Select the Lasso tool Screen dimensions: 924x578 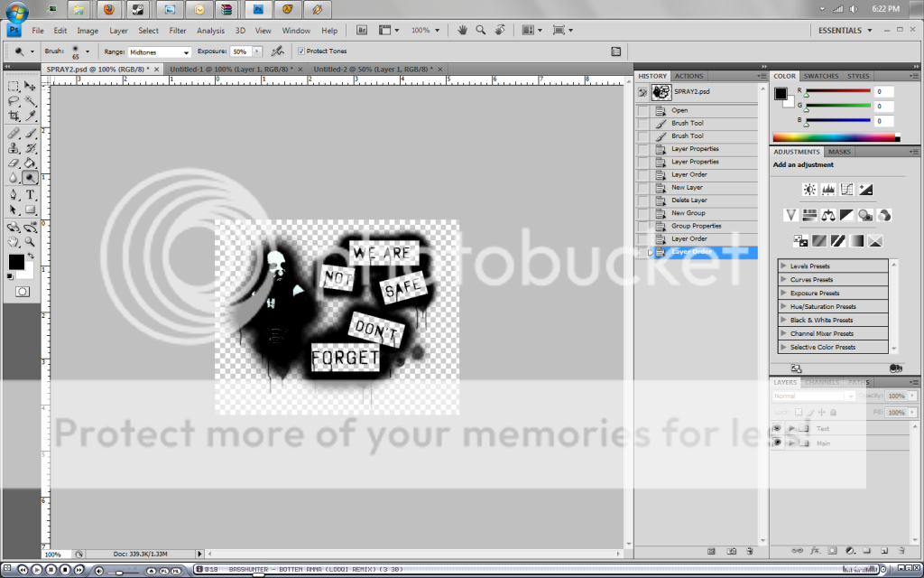pyautogui.click(x=14, y=101)
